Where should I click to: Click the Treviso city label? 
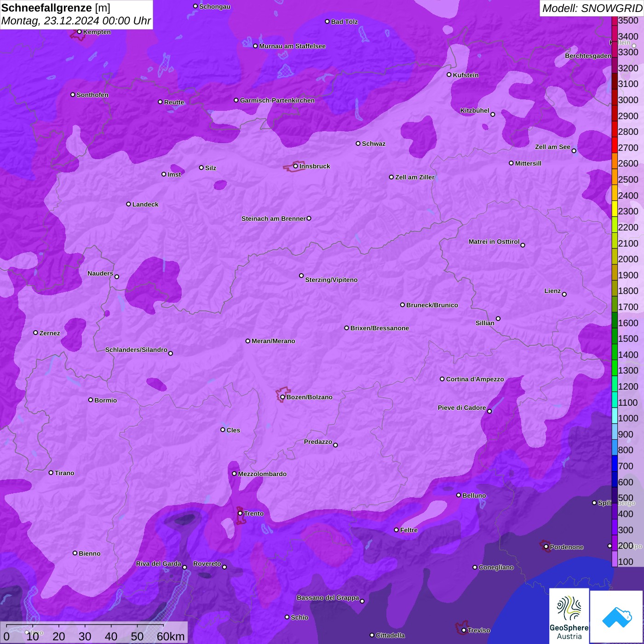tap(479, 630)
